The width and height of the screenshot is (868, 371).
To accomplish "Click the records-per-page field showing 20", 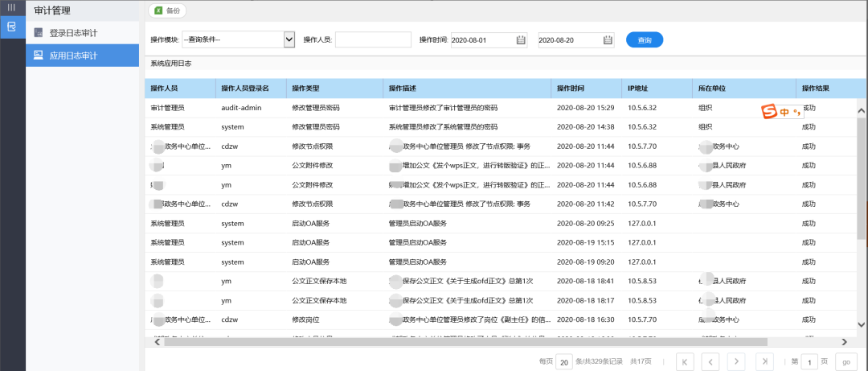I will coord(564,361).
